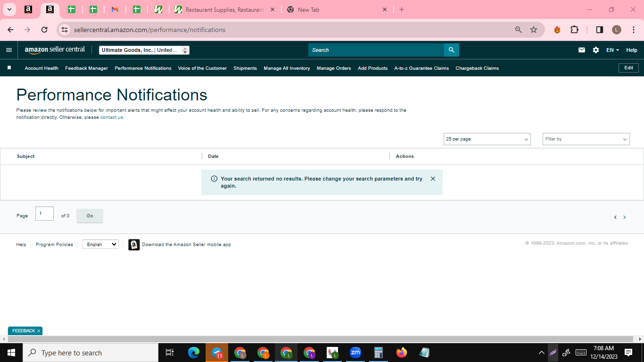This screenshot has width=644, height=362.
Task: Switch to the Gmail tab
Action: coord(115,9)
